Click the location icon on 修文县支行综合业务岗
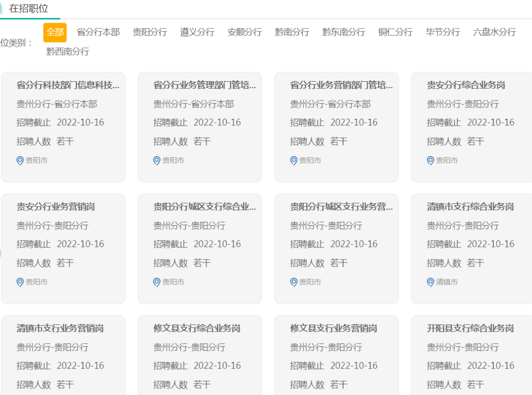 (x=156, y=394)
